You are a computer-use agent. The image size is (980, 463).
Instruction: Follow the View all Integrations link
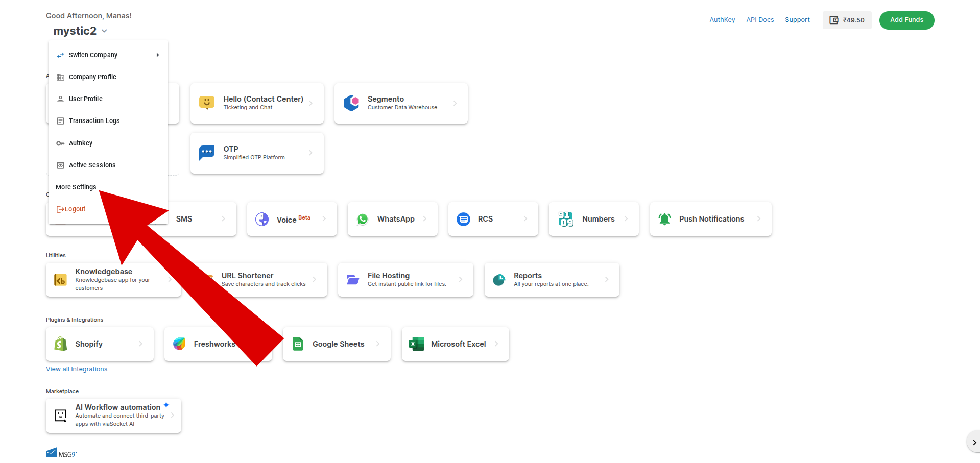77,369
